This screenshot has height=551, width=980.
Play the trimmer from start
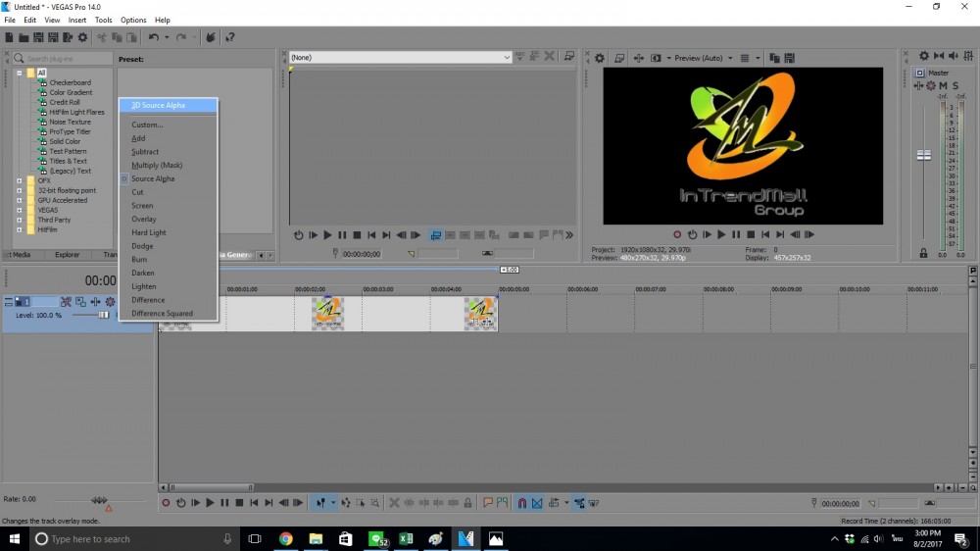pos(314,235)
